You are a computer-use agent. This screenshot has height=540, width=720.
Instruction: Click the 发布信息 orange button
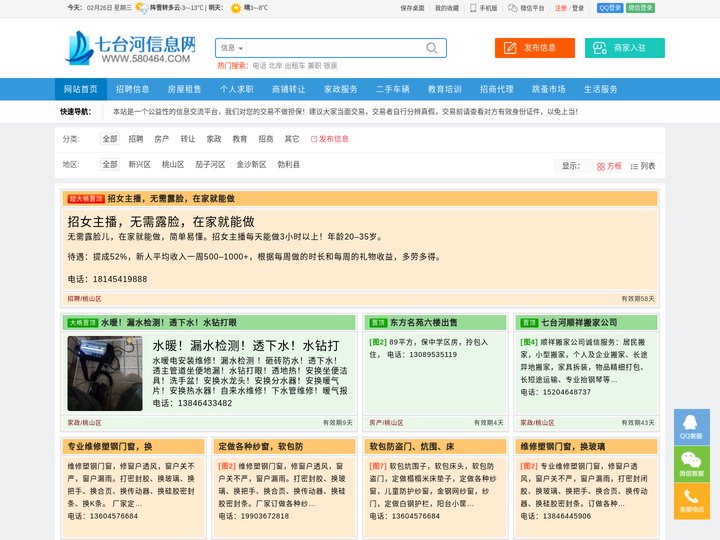pos(534,48)
